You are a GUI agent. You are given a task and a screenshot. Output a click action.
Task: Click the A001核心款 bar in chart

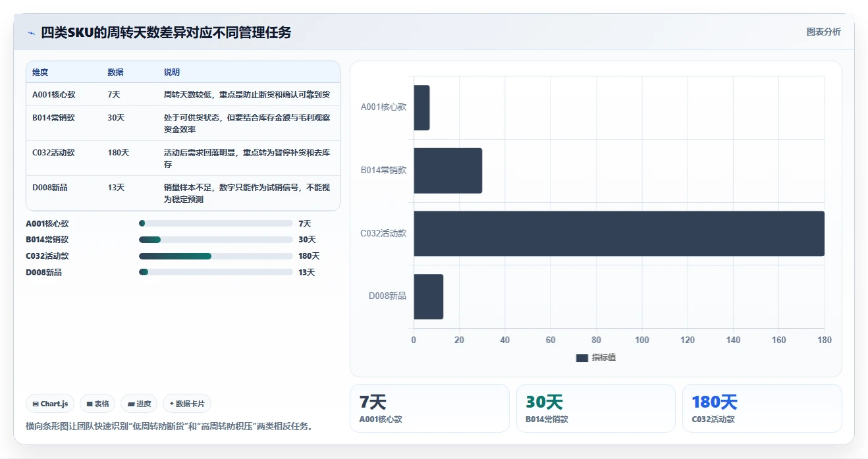tap(421, 107)
